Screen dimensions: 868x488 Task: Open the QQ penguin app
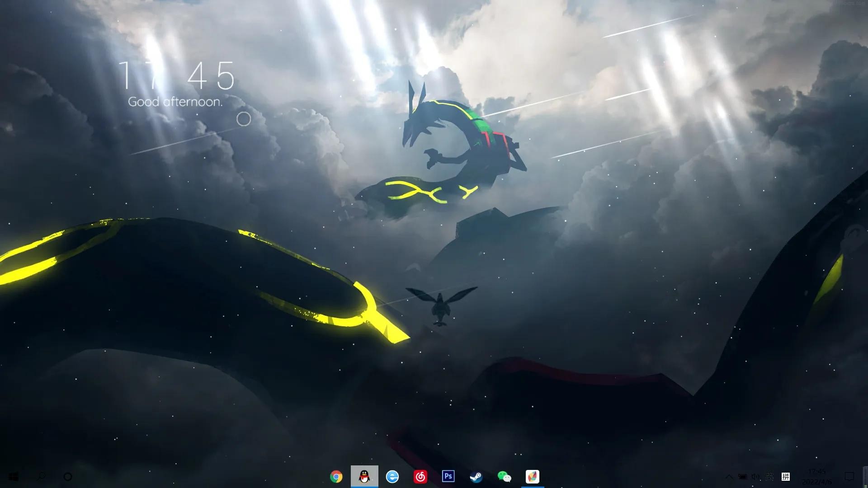pos(364,477)
